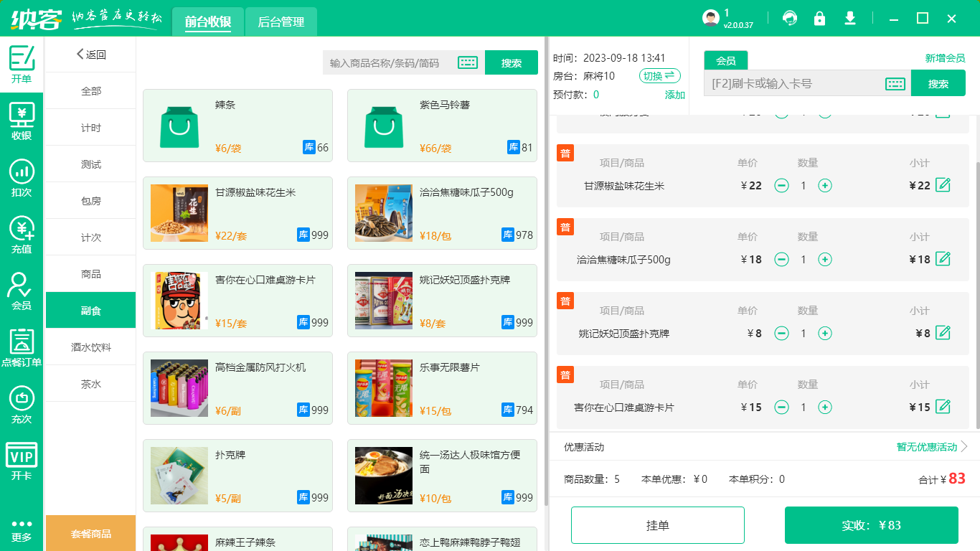This screenshot has height=551, width=980.
Task: Edit the 姚记妖妃顶盛扑克牌 order line
Action: [943, 333]
